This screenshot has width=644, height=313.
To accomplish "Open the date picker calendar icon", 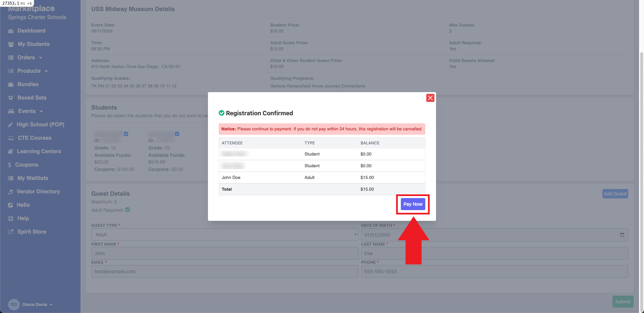I will [622, 235].
